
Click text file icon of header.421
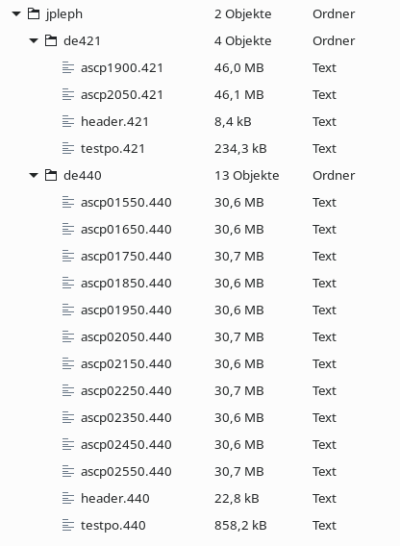coord(68,122)
